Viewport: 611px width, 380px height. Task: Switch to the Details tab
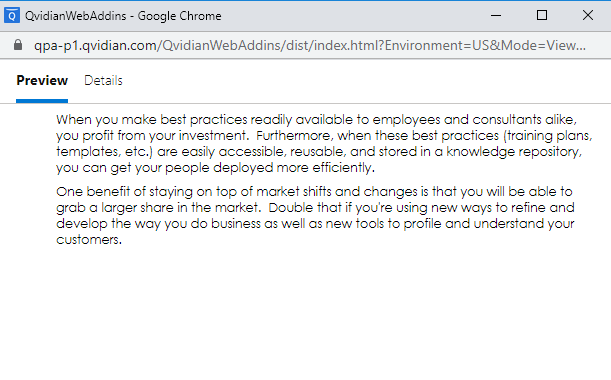coord(103,80)
